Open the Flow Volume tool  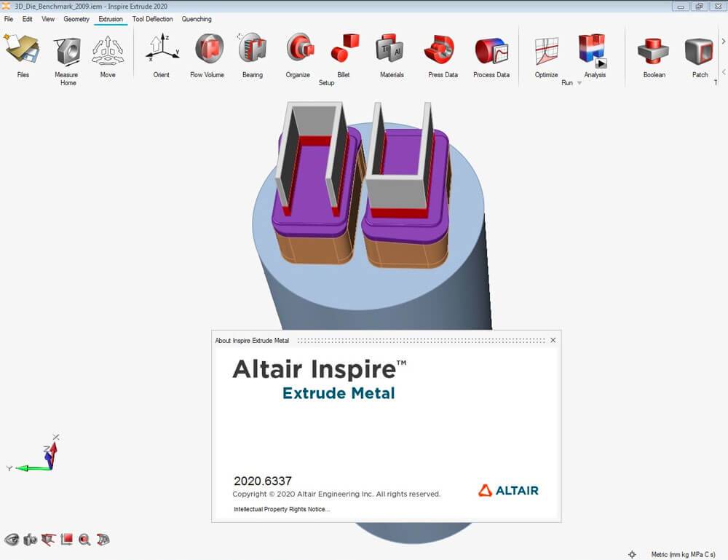click(207, 50)
